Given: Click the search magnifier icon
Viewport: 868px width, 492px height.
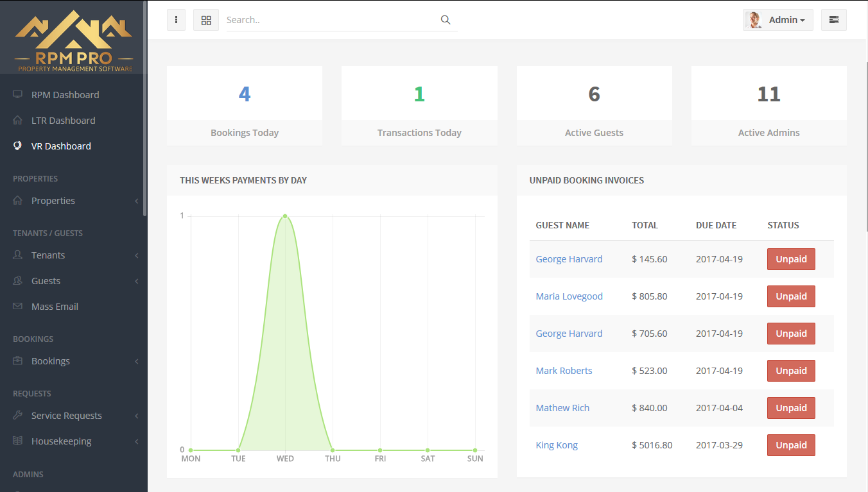Looking at the screenshot, I should (446, 20).
